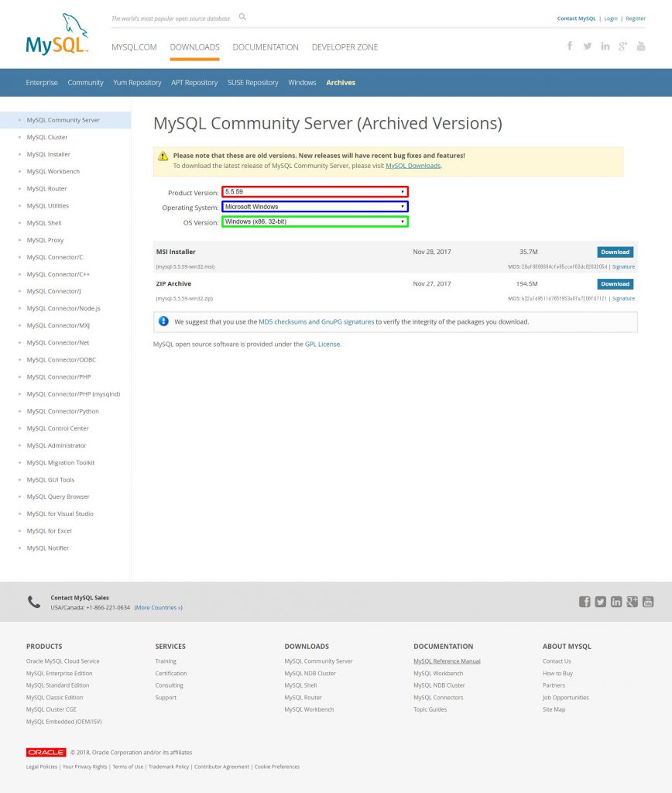
Task: Download the ZIP Archive
Action: click(x=615, y=283)
